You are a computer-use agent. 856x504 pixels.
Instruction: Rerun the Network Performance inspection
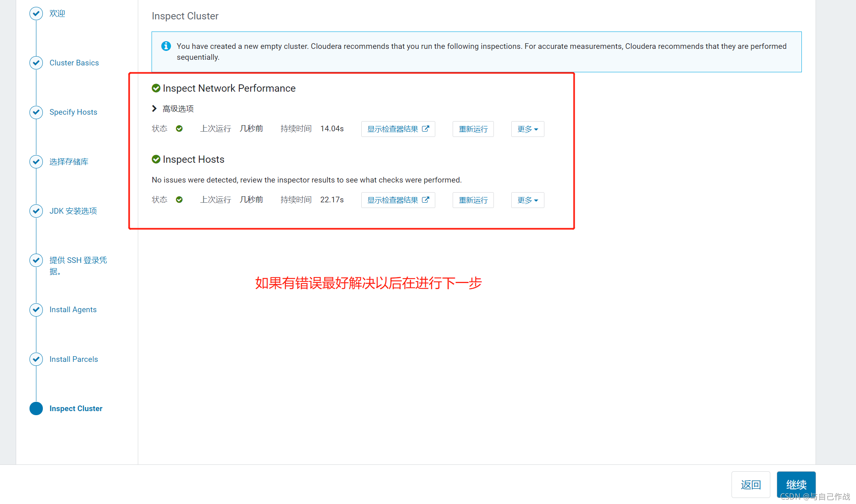coord(473,129)
